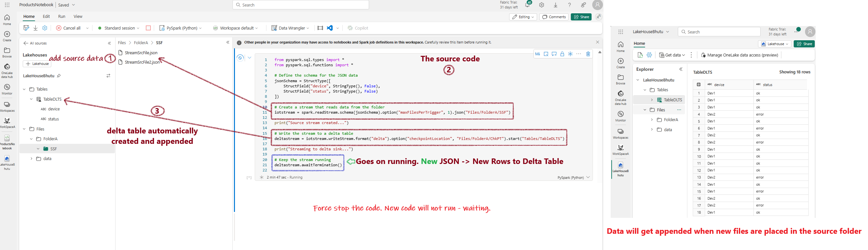This screenshot has height=250, width=868.
Task: Freeze the cell with snowflake icon
Action: coord(570,54)
